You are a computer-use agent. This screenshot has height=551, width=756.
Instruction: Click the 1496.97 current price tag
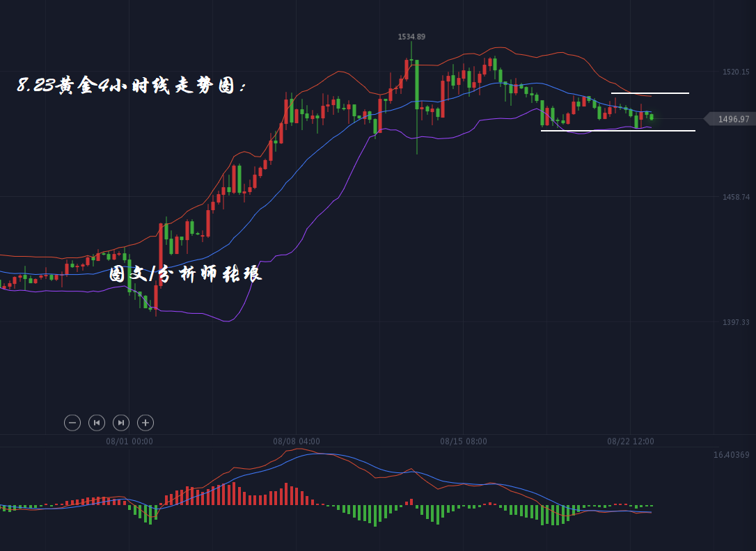click(732, 119)
